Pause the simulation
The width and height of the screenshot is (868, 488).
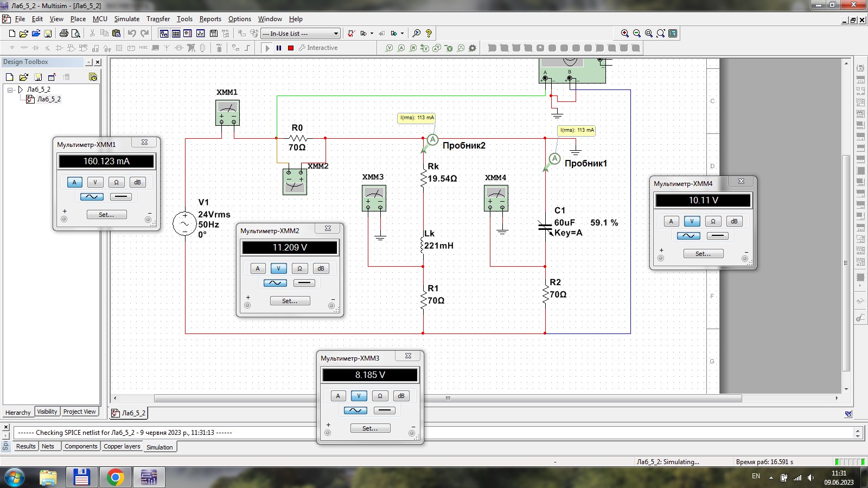(x=279, y=48)
